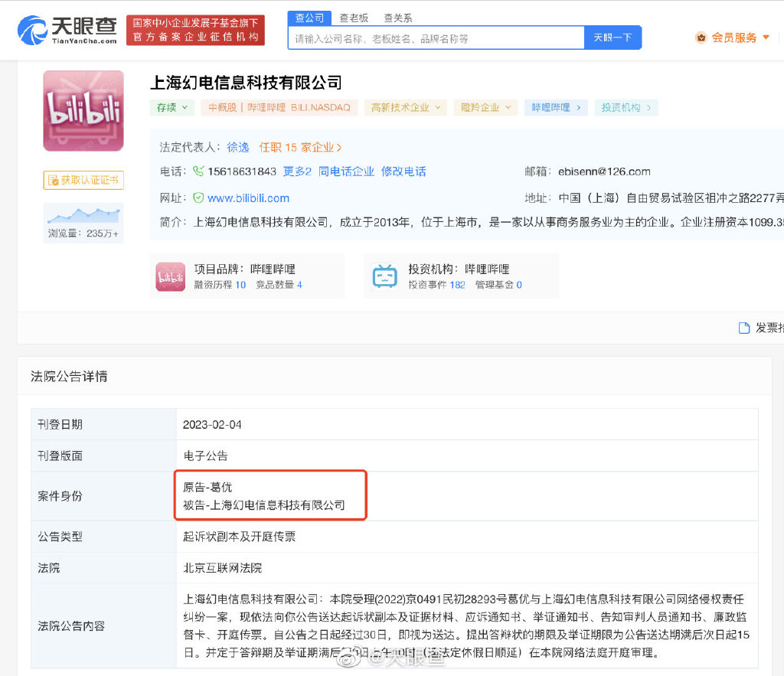Screen dimensions: 784x676
Task: Open 任职 15 家企业 link
Action: pyautogui.click(x=300, y=147)
